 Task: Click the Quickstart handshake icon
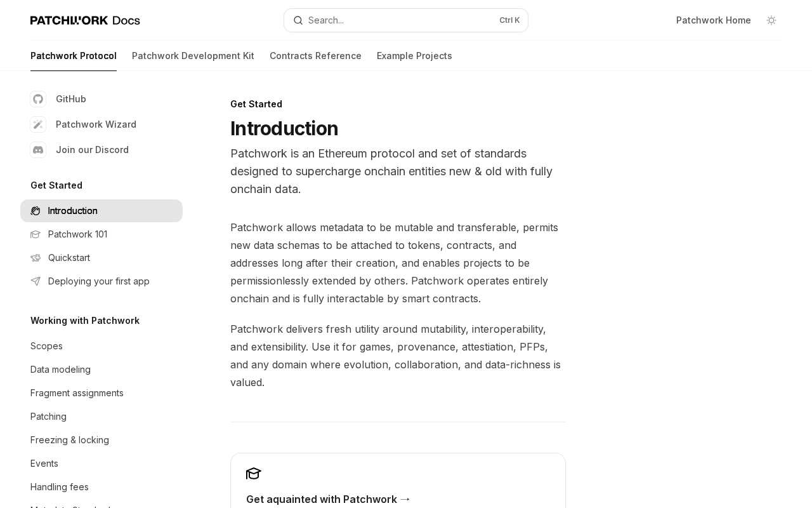pyautogui.click(x=36, y=258)
